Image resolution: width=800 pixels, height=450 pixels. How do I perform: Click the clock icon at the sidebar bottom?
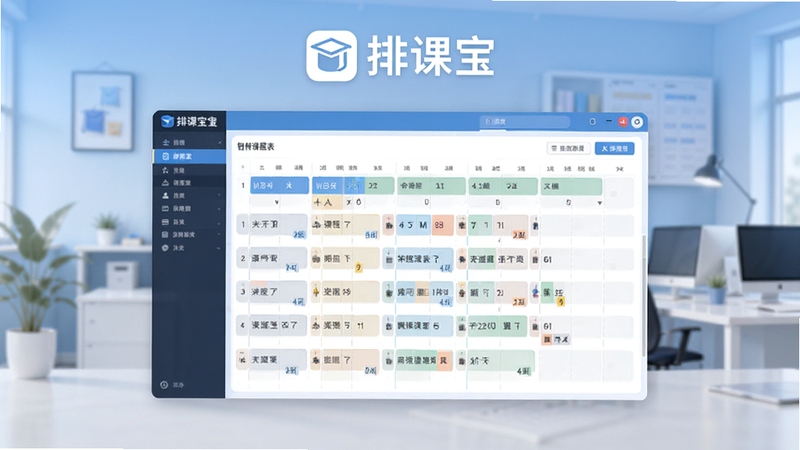tap(164, 385)
